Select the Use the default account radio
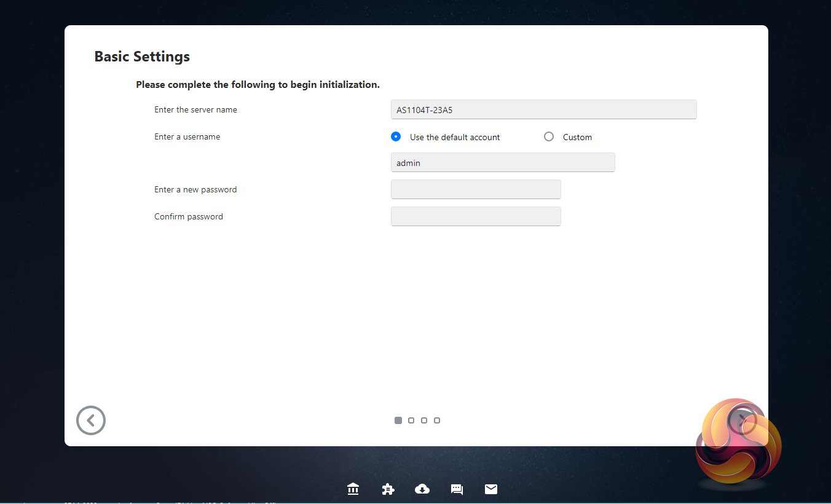This screenshot has width=831, height=504. click(396, 136)
